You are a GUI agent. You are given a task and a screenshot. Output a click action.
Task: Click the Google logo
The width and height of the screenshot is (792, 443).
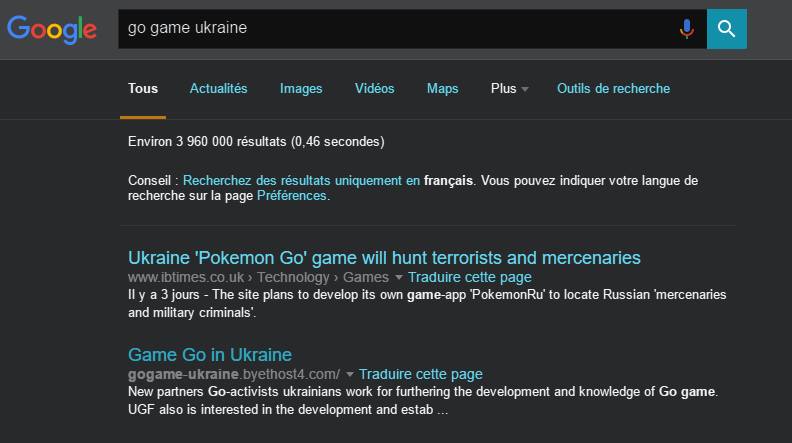pyautogui.click(x=52, y=29)
